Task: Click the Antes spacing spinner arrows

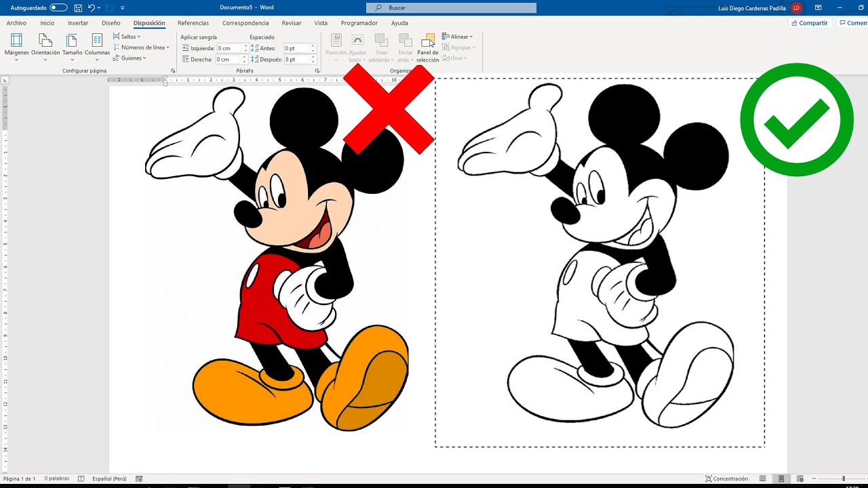Action: (313, 48)
